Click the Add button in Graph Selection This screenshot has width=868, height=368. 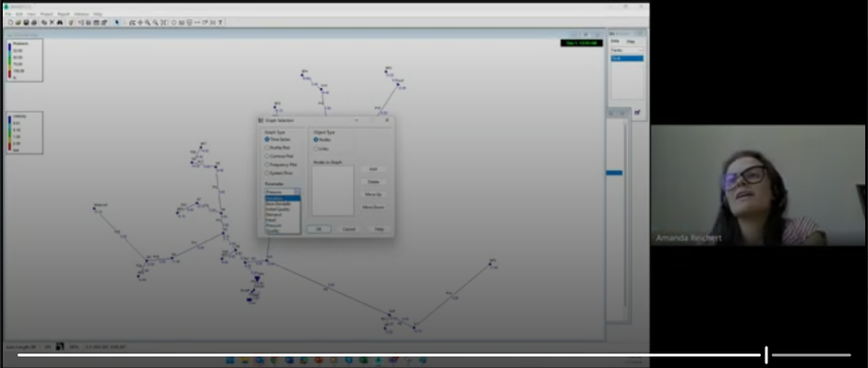[x=373, y=169]
